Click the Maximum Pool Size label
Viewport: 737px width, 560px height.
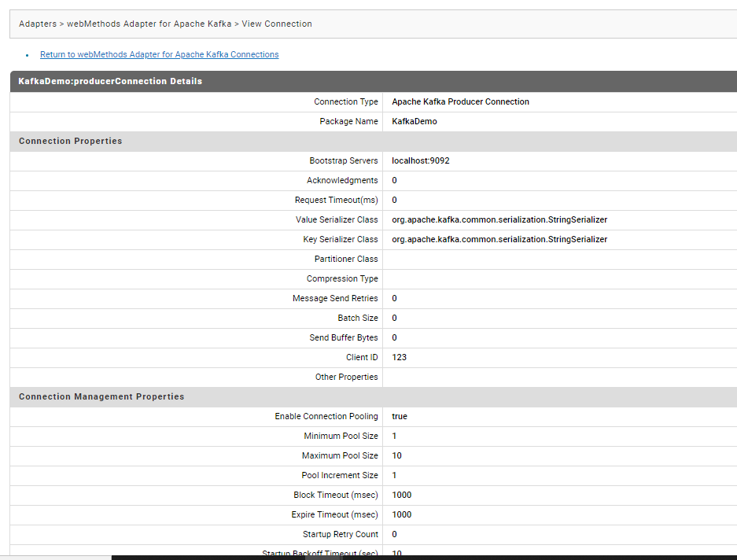pos(340,455)
